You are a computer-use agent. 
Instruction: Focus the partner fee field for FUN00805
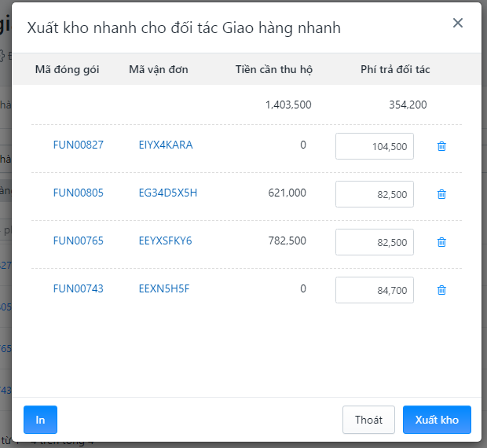tap(375, 194)
